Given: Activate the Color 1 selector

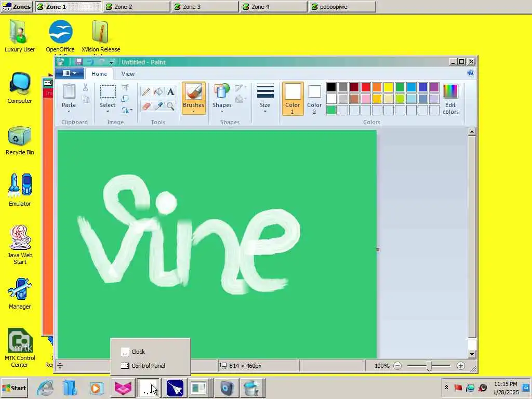Looking at the screenshot, I should tap(292, 99).
